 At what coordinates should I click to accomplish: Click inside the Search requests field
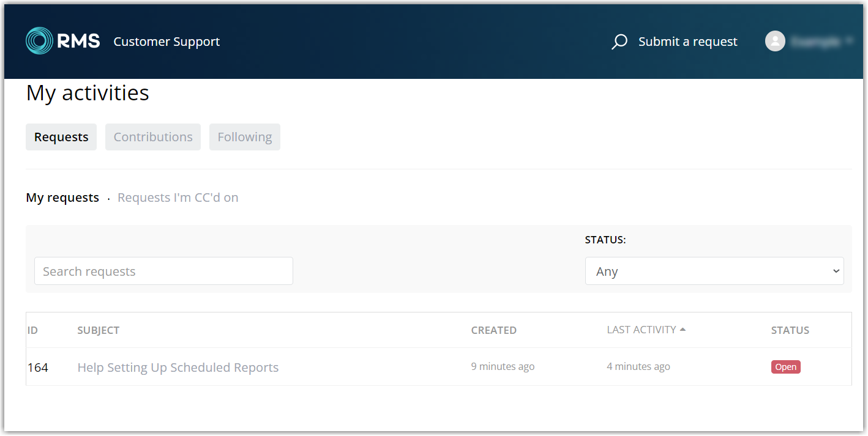(163, 271)
